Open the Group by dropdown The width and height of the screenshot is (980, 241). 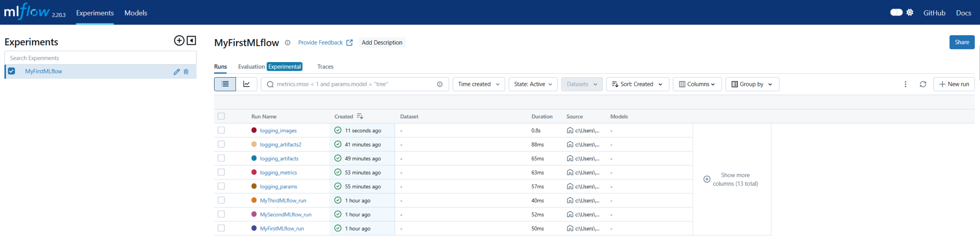[x=752, y=84]
